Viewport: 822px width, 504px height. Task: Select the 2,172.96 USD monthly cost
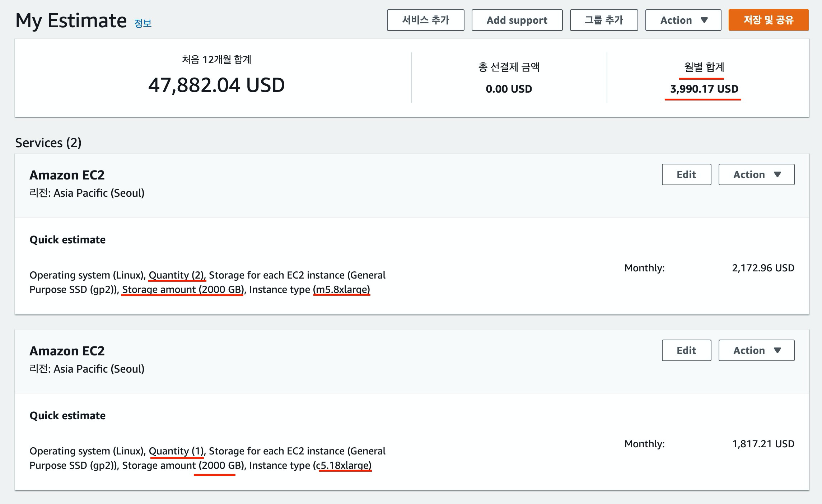(x=763, y=268)
